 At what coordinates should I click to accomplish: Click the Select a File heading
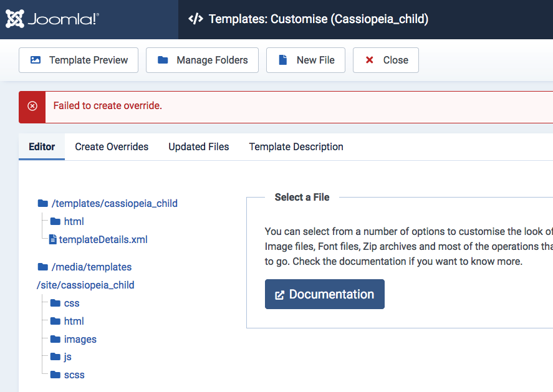coord(302,197)
